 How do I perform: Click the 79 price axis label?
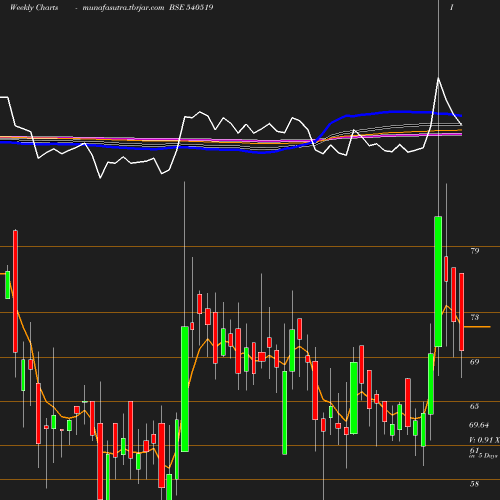click(475, 251)
